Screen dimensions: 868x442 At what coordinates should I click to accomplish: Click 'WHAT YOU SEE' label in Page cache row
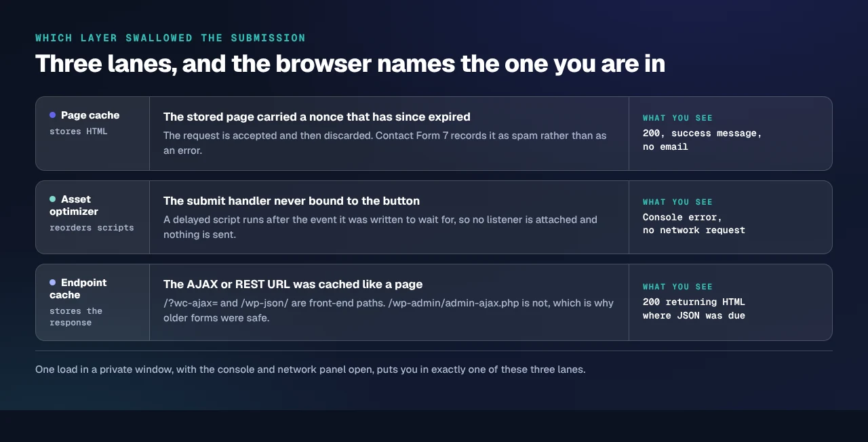[x=677, y=118]
